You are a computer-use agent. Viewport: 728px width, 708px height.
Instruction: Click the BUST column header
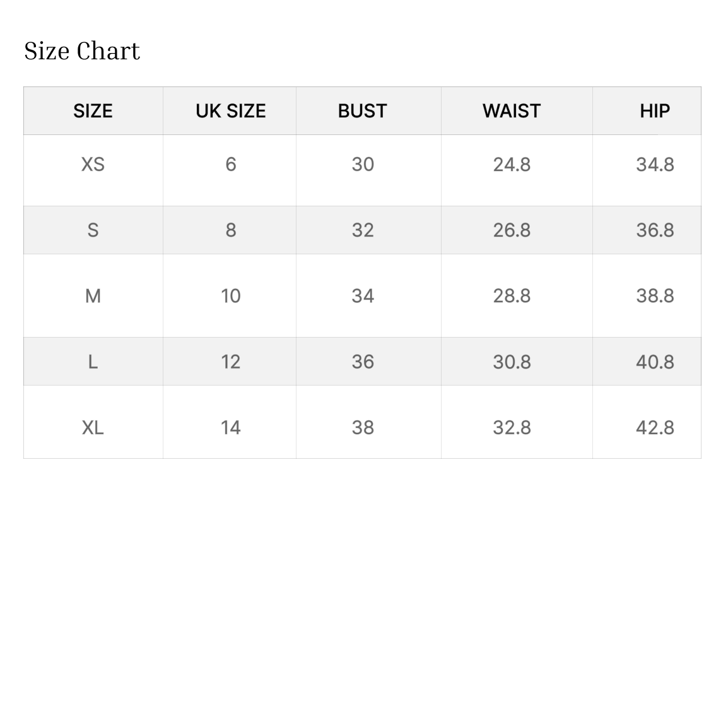pos(362,111)
